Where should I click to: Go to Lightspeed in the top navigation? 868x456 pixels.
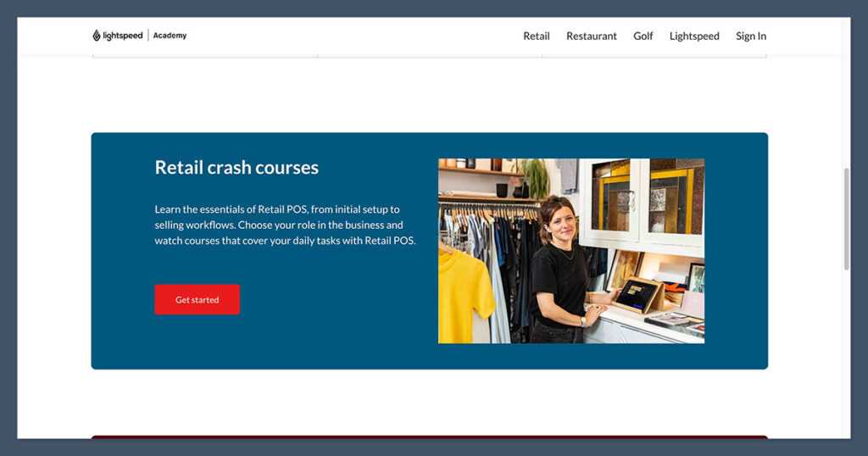tap(693, 36)
